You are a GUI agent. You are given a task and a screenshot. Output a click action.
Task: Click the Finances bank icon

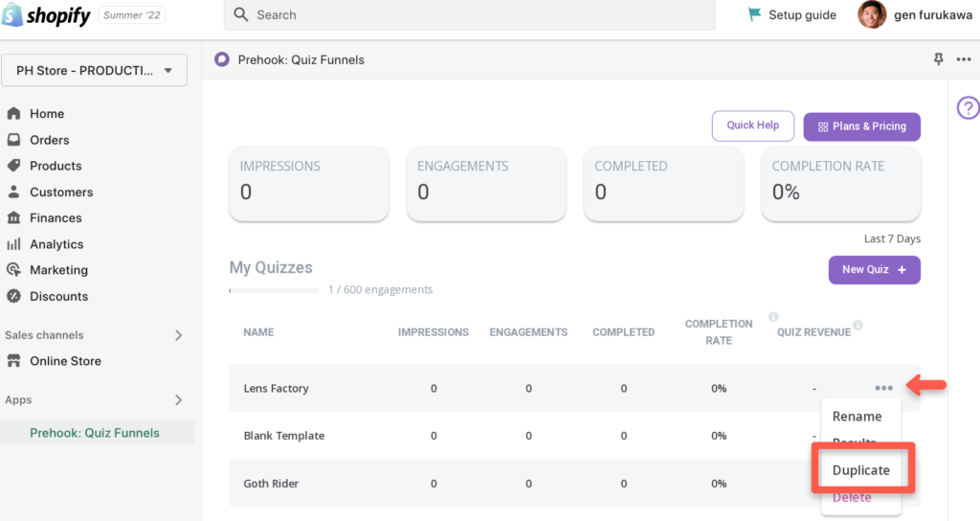point(13,217)
